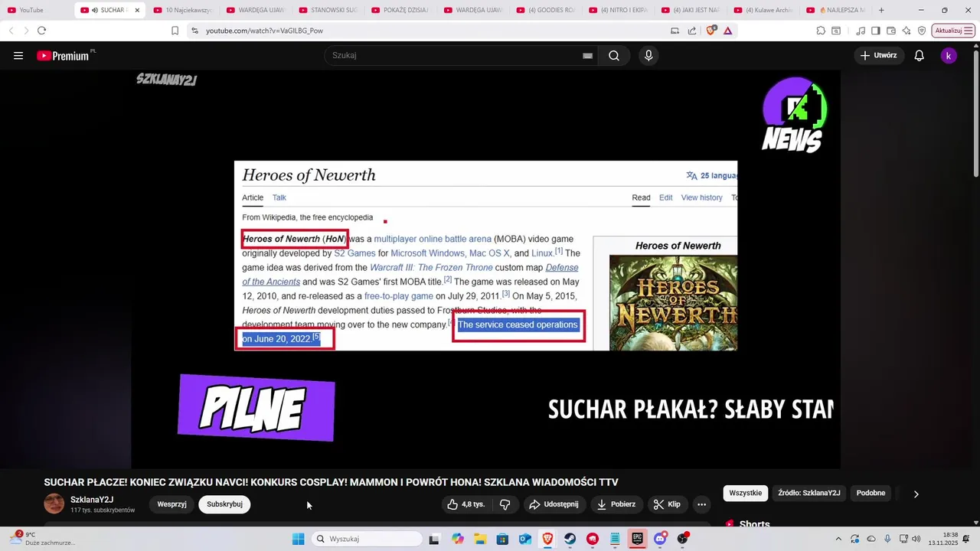
Task: Dislike the video with thumbs down
Action: 505,504
